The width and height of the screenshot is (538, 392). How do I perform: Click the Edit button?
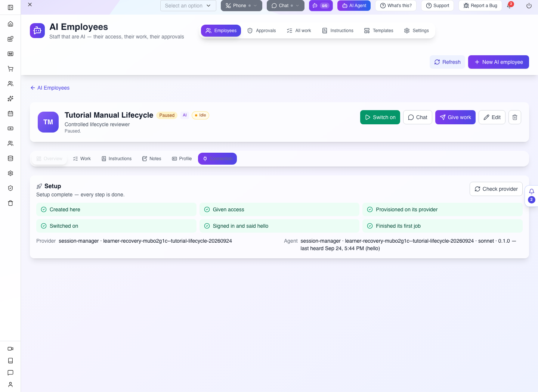[x=492, y=117]
